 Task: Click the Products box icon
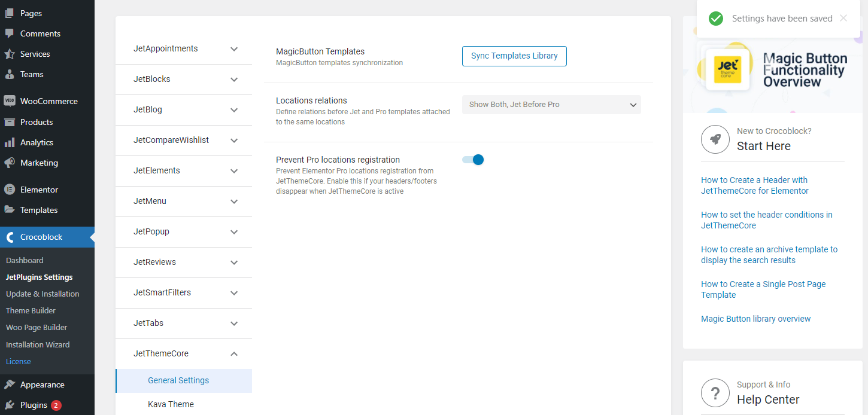pos(10,122)
